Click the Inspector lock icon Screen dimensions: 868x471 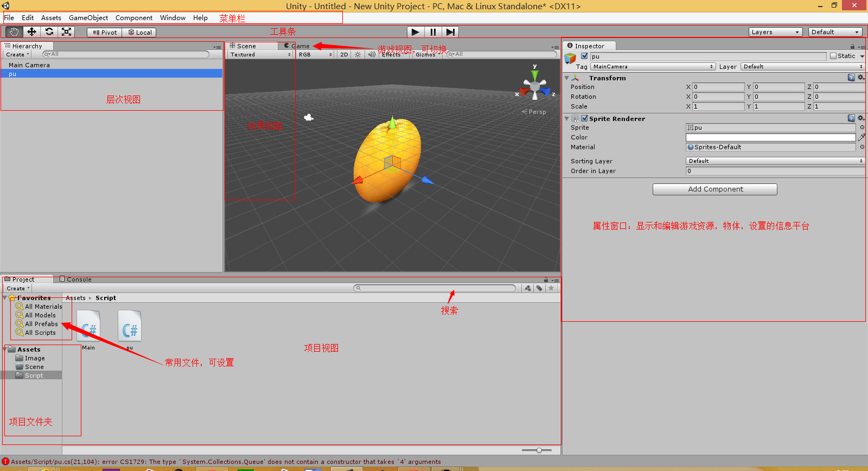pyautogui.click(x=852, y=47)
